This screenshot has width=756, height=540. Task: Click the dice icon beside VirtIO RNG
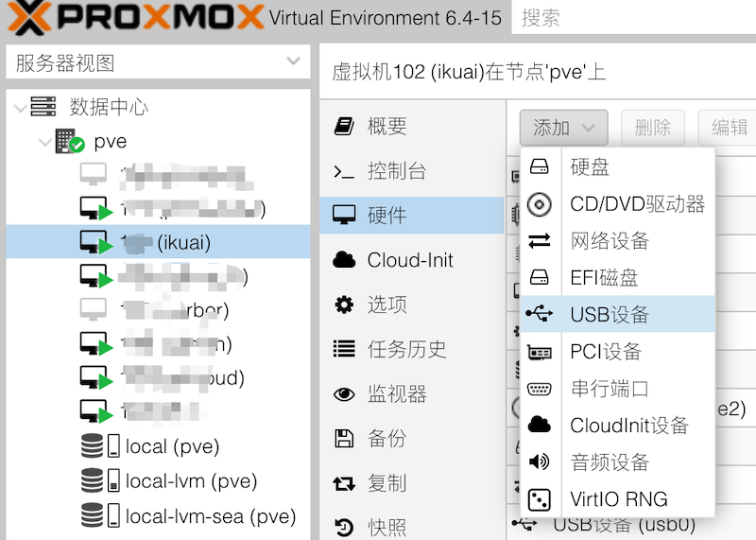[539, 499]
